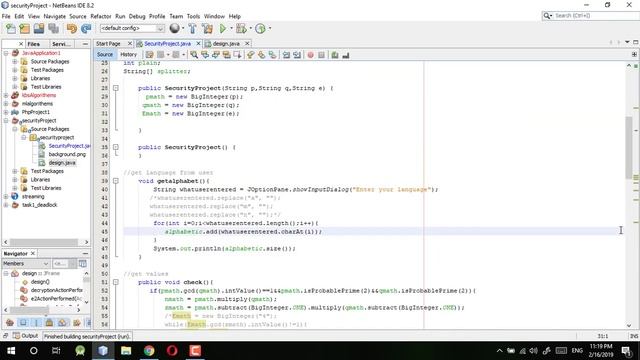Select background.png in project tree
Viewport: 640px width, 360px height.
click(x=67, y=154)
